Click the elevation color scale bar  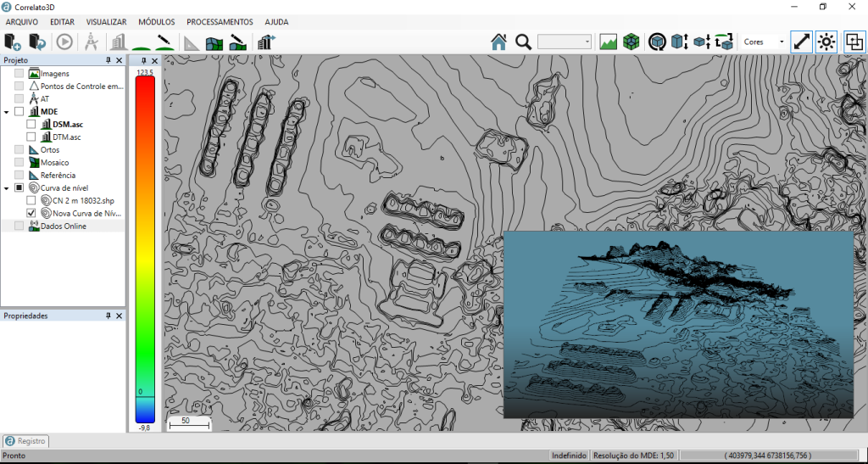coord(145,246)
